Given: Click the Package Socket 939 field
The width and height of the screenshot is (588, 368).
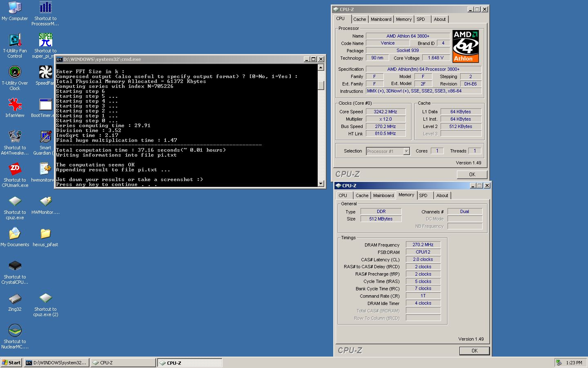Looking at the screenshot, I should pyautogui.click(x=408, y=50).
